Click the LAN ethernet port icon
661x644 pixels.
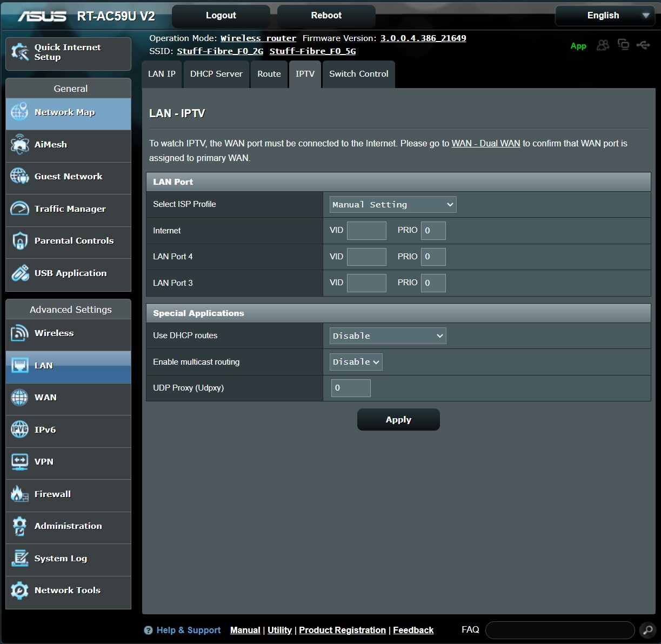coord(19,365)
